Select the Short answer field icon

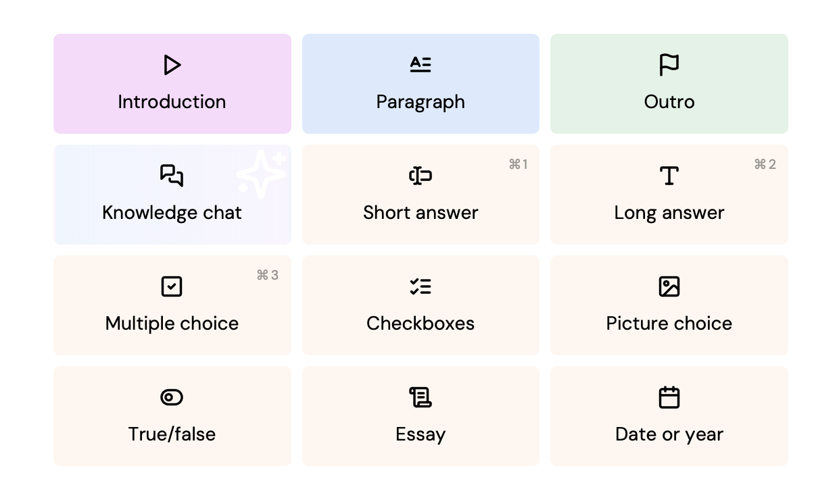(421, 175)
